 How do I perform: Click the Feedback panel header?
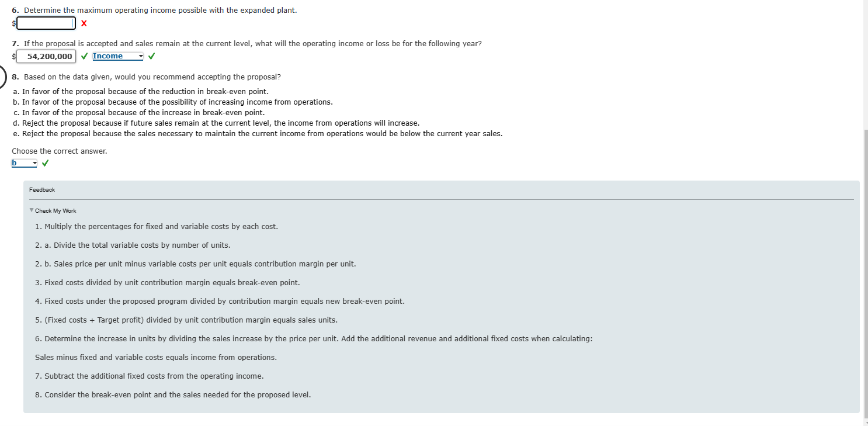coord(42,189)
